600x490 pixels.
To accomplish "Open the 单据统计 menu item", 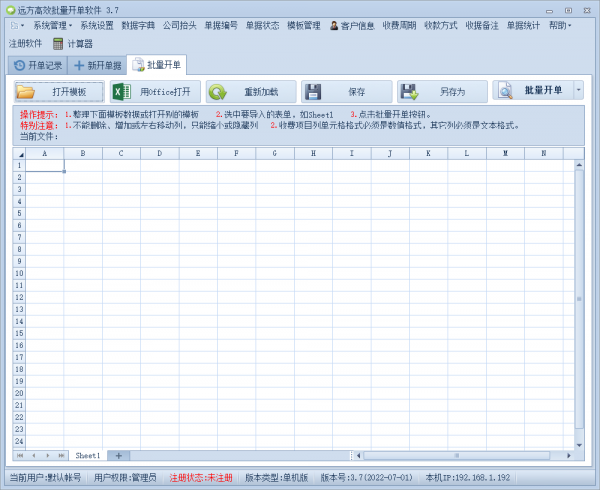I will 523,26.
